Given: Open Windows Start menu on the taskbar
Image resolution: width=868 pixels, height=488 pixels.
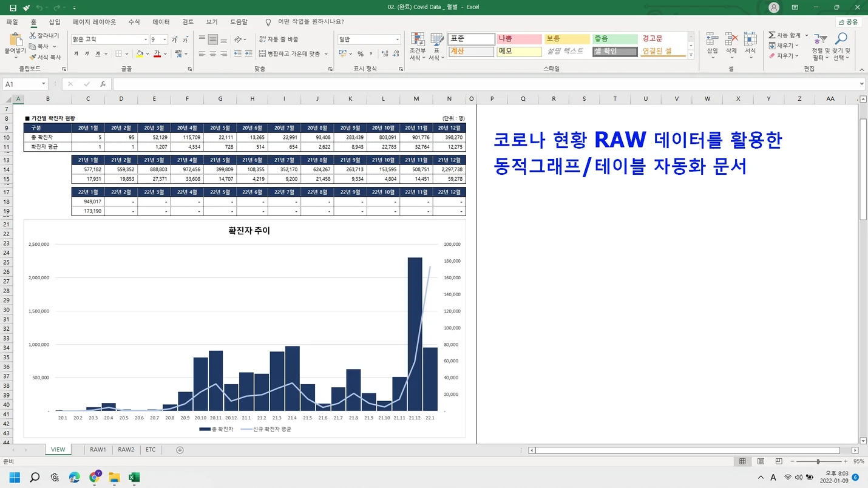Looking at the screenshot, I should coord(15,478).
